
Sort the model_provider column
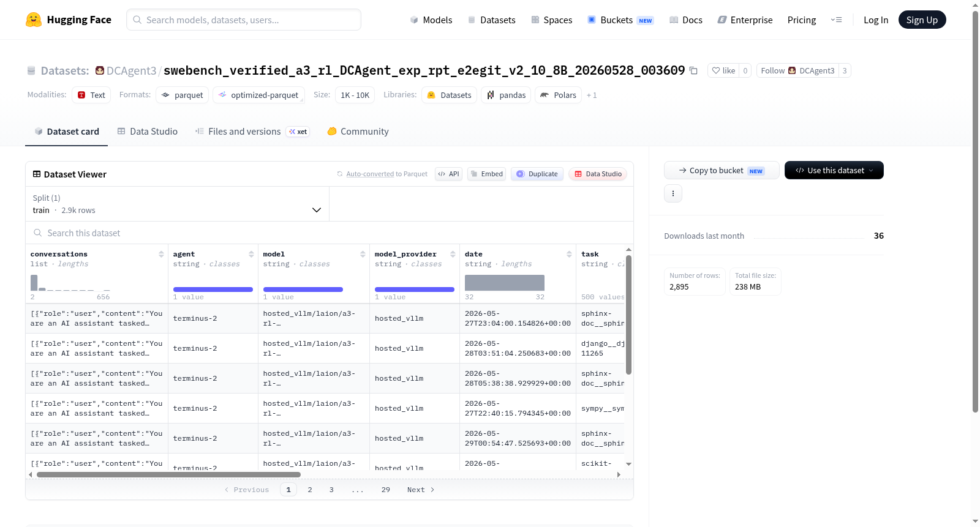coord(453,254)
